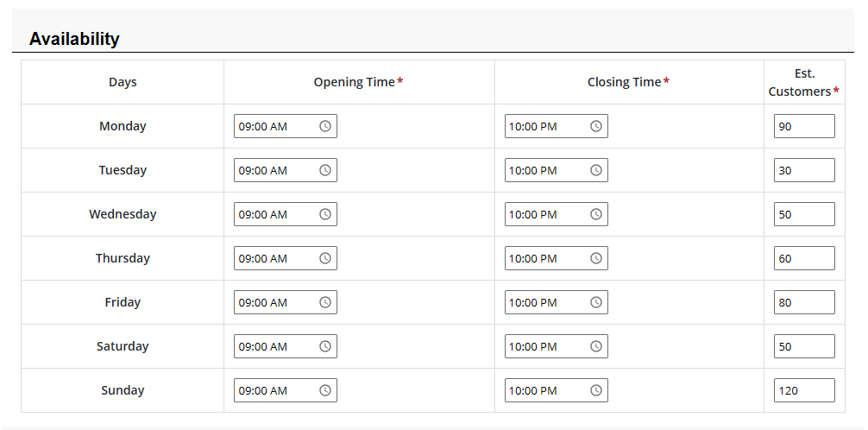Screen dimensions: 868x430
Task: Click Tuesday opening time clock icon
Action: (325, 170)
